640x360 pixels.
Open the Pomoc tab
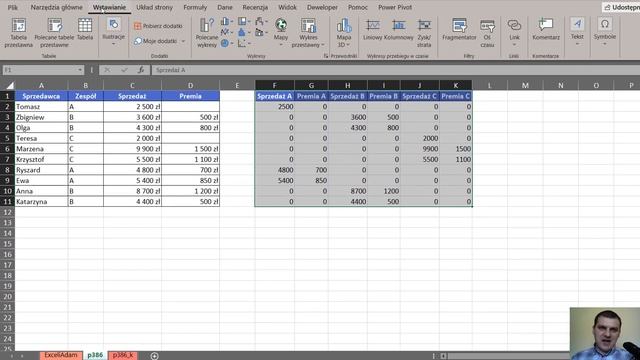(x=358, y=7)
